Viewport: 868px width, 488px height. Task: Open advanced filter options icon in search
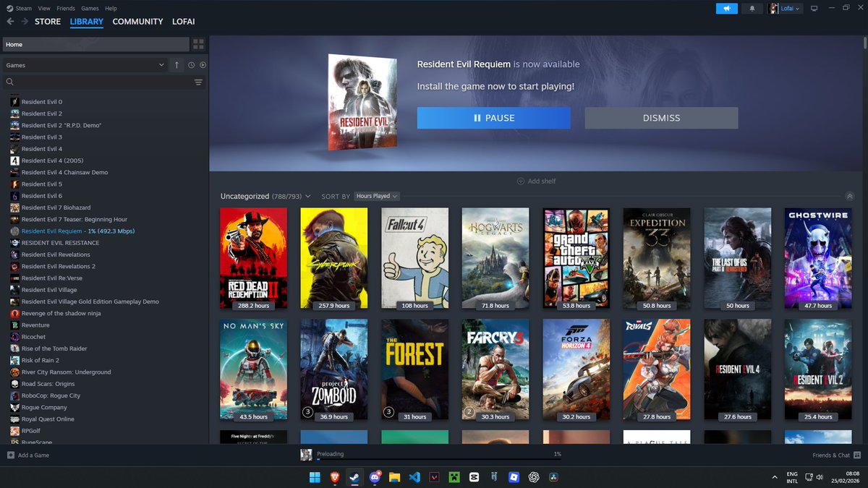198,82
